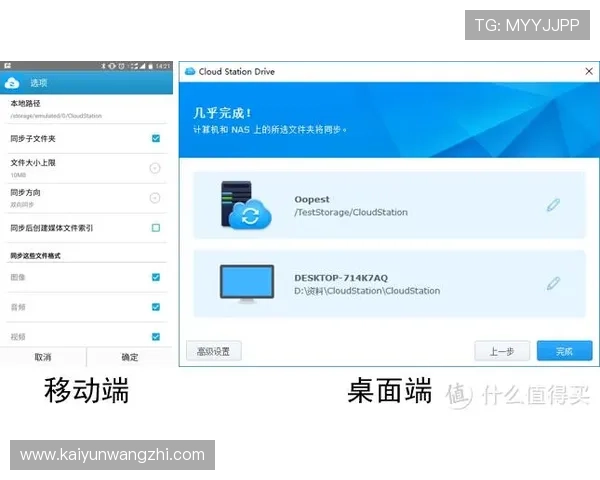
Task: Open the 本地路径 setting
Action: point(86,109)
